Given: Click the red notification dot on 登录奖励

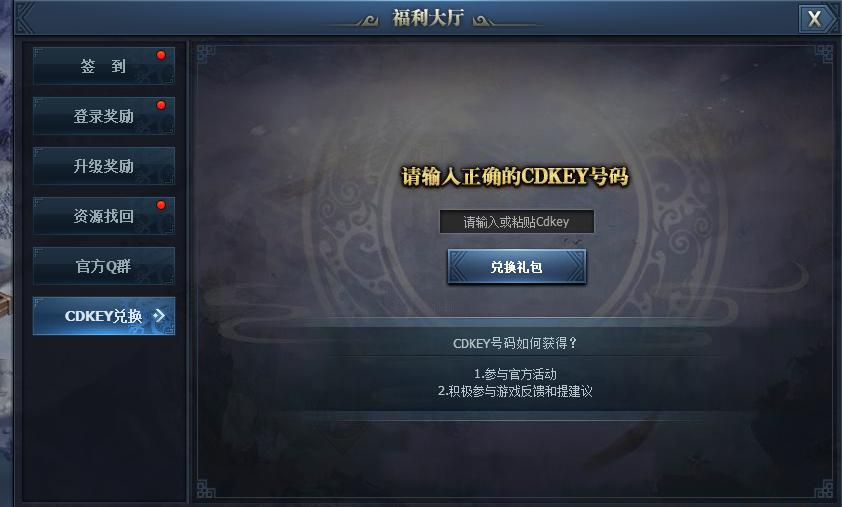Looking at the screenshot, I should [161, 105].
